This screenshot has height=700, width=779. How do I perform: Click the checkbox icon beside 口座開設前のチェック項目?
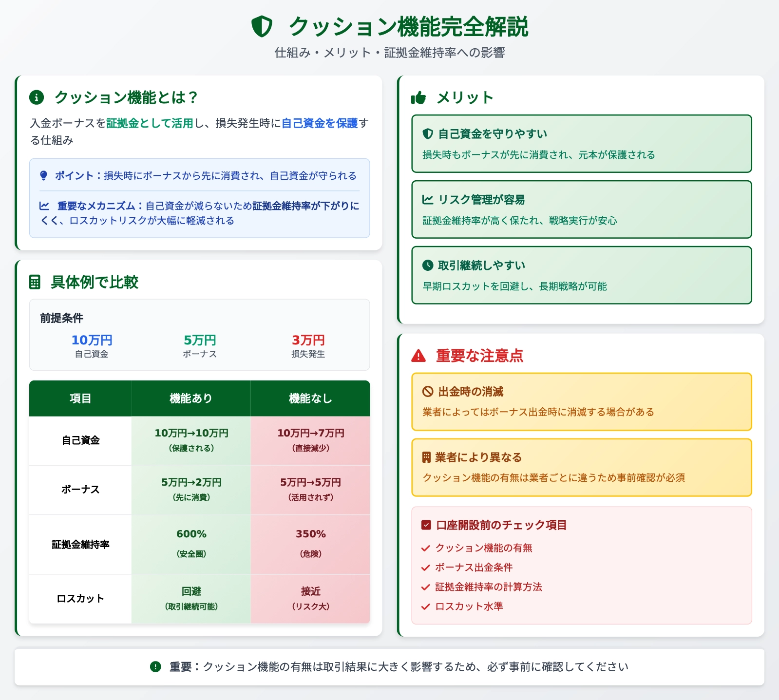426,525
